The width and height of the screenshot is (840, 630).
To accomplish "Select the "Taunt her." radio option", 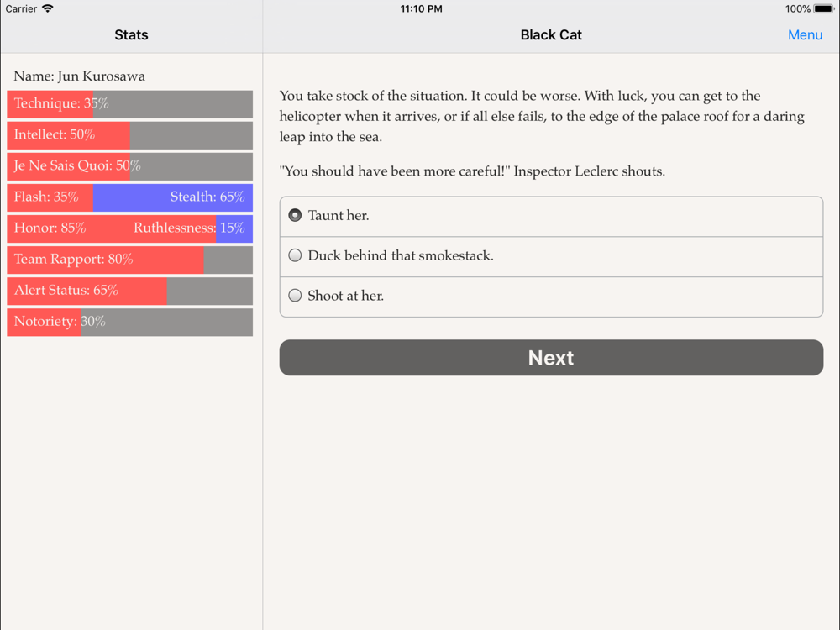I will click(x=295, y=216).
